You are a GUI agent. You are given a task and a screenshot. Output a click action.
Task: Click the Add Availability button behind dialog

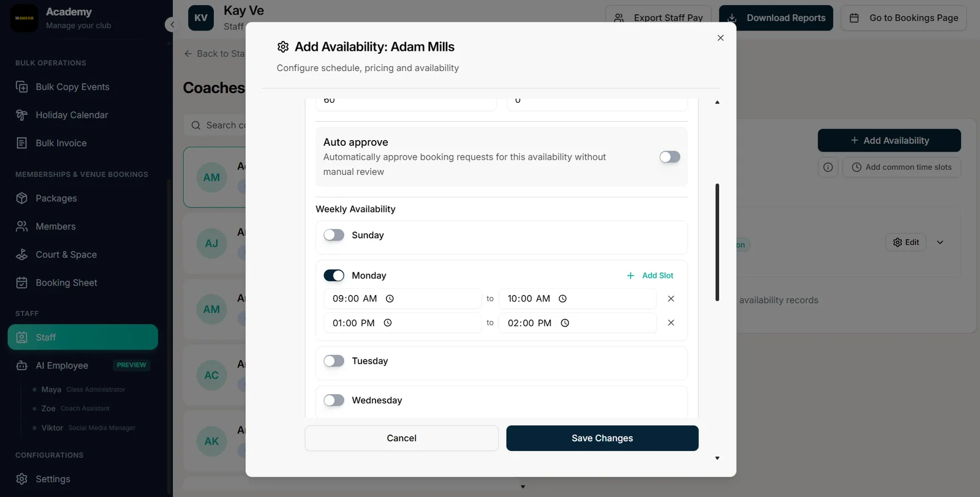point(889,140)
